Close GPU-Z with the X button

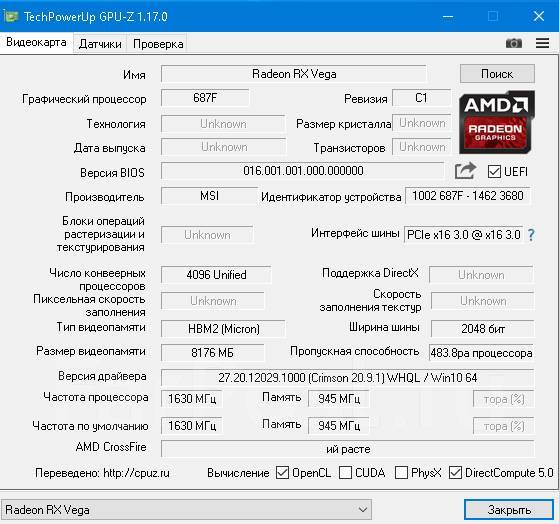539,16
